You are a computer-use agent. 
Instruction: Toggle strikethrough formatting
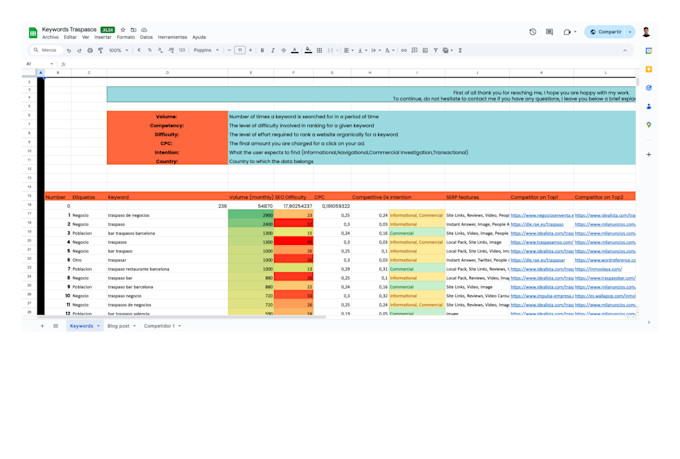pyautogui.click(x=284, y=50)
